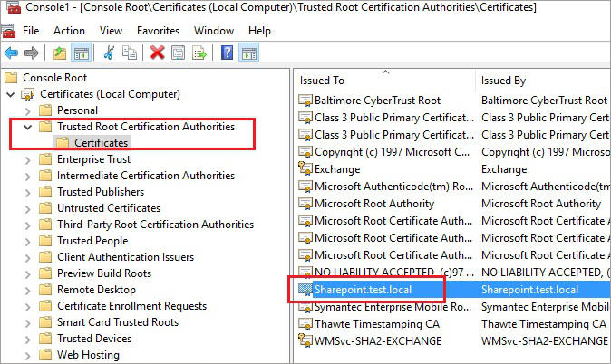Expand the Remote Desktop node
Image resolution: width=611 pixels, height=364 pixels.
(x=28, y=291)
